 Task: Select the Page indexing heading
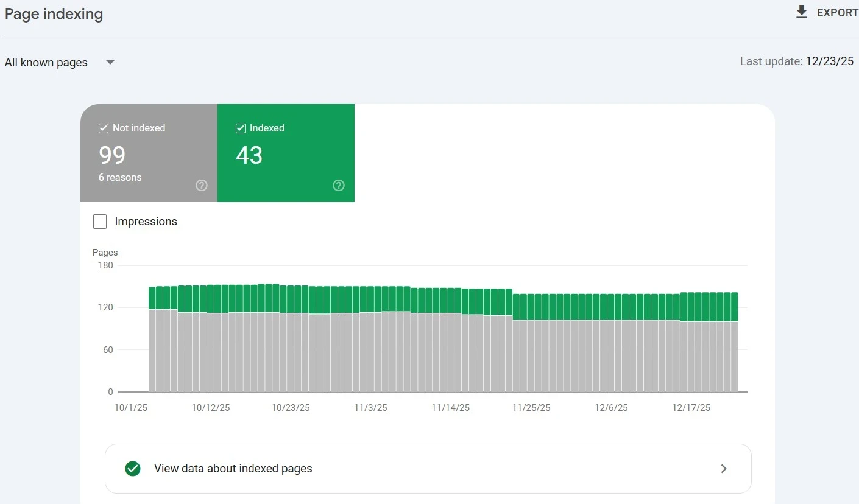(x=54, y=13)
